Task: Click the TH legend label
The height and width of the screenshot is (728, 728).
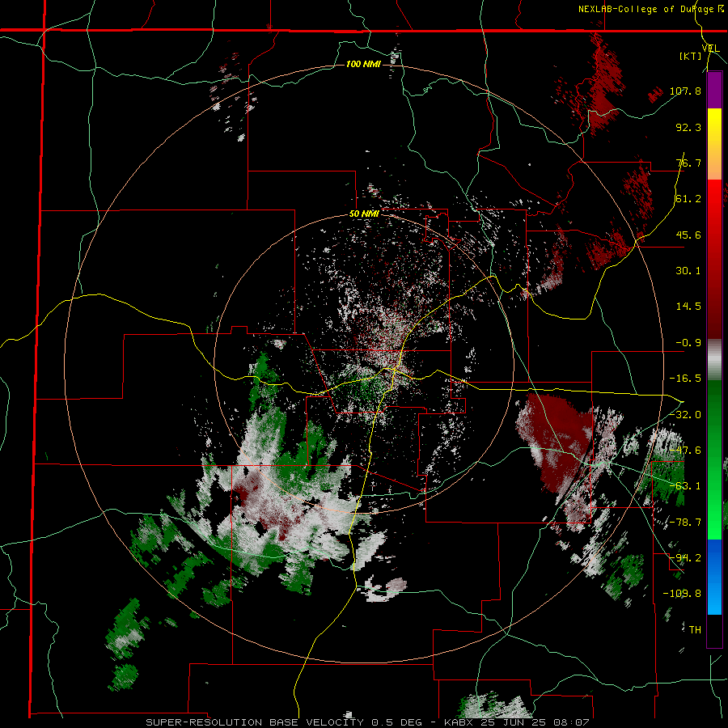Action: click(695, 630)
